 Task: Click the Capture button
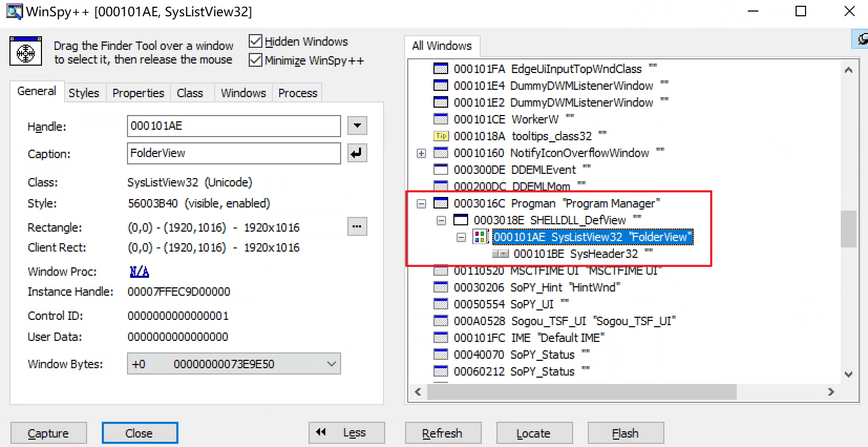[x=48, y=433]
